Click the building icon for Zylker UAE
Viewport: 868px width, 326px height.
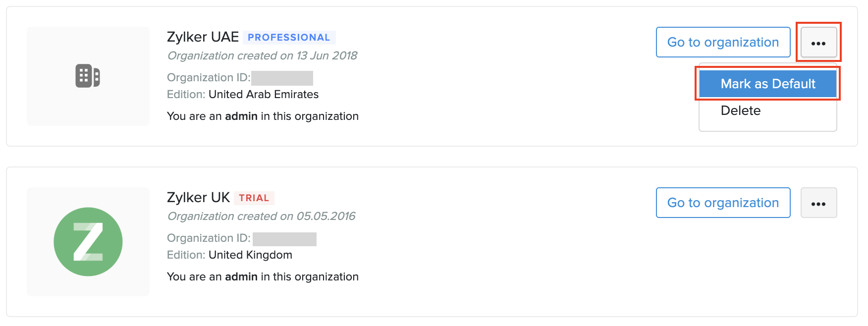point(88,76)
